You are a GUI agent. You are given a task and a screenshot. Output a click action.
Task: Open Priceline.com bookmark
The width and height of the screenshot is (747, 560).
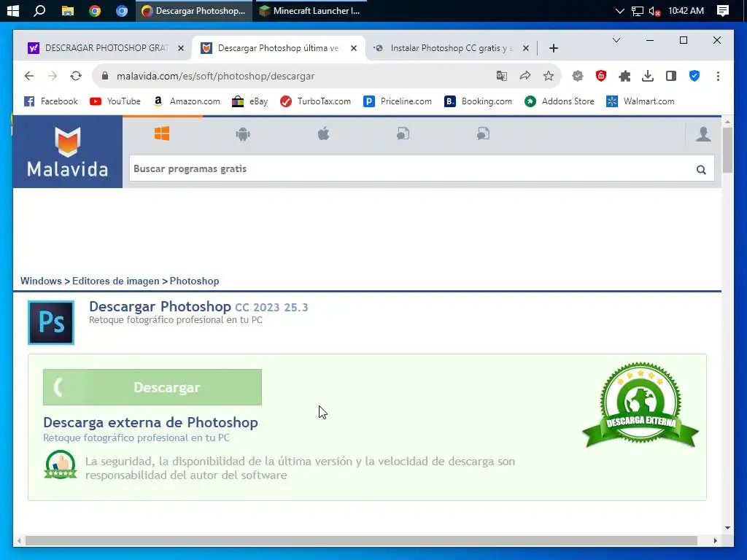pyautogui.click(x=398, y=101)
